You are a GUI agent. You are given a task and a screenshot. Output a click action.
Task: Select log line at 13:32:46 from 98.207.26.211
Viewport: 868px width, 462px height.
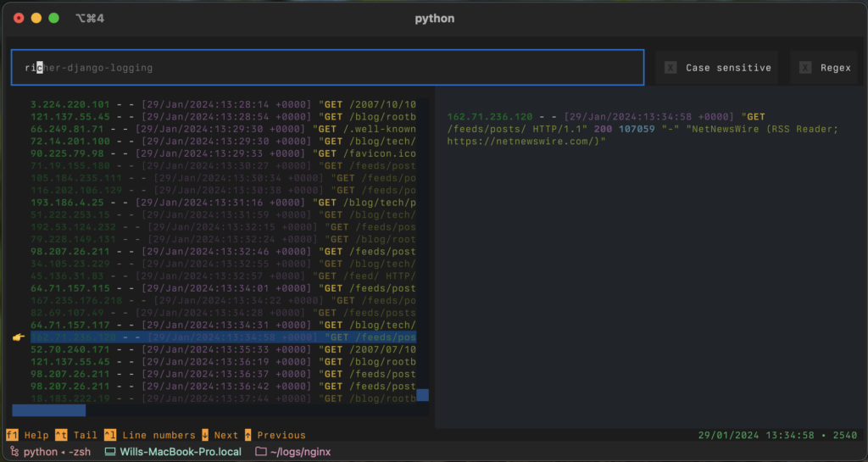pos(223,251)
